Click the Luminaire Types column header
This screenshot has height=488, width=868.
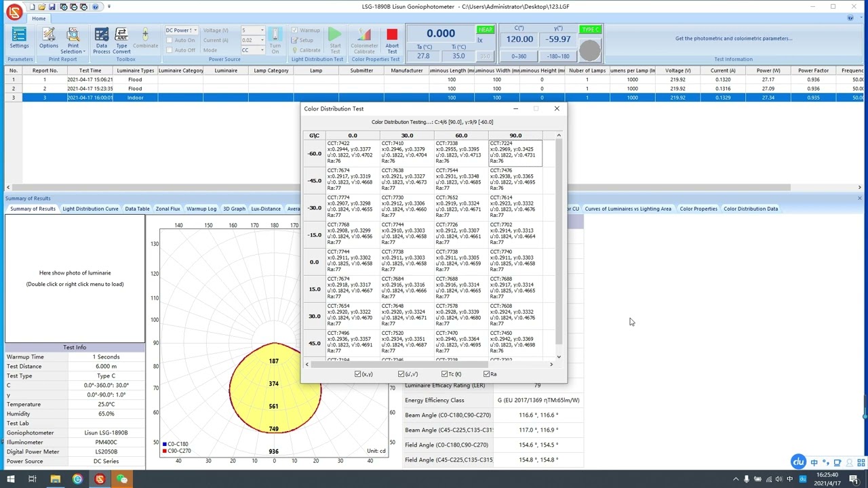tap(135, 70)
